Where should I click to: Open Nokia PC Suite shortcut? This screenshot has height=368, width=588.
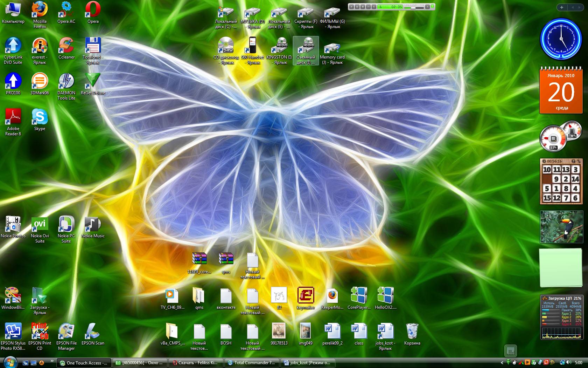(66, 225)
